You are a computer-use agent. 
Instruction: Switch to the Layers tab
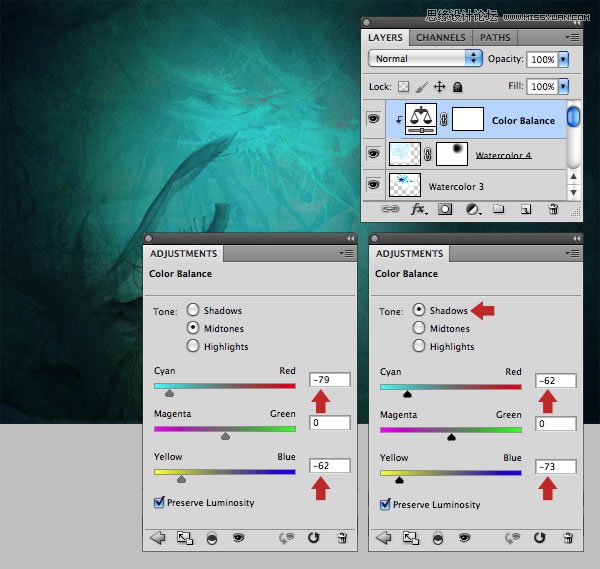click(x=385, y=37)
